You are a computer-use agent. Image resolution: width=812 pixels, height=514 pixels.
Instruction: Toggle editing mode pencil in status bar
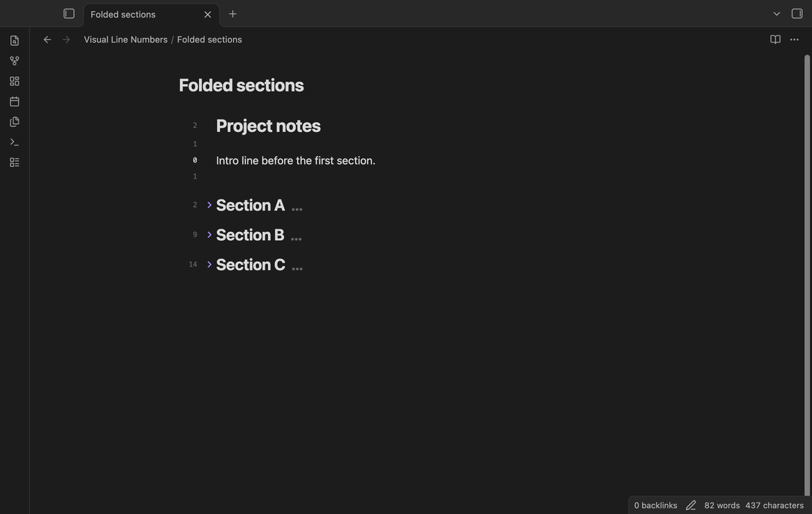pos(691,505)
